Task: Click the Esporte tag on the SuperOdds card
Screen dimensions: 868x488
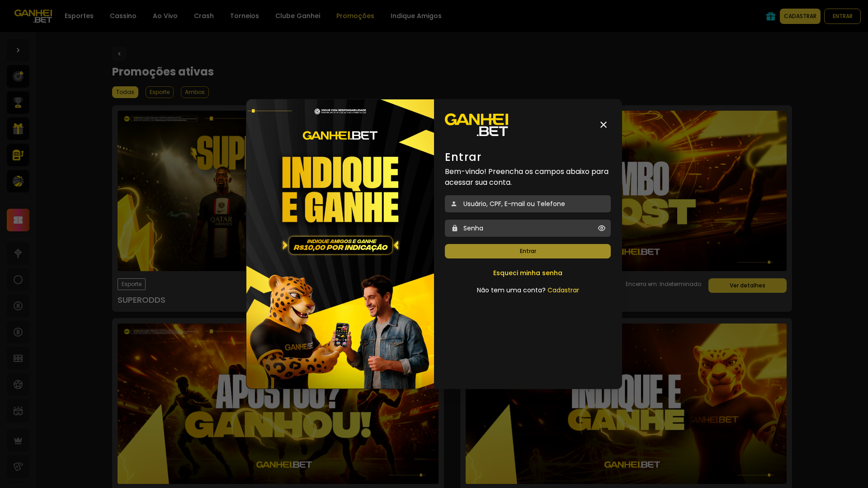Action: pyautogui.click(x=132, y=284)
